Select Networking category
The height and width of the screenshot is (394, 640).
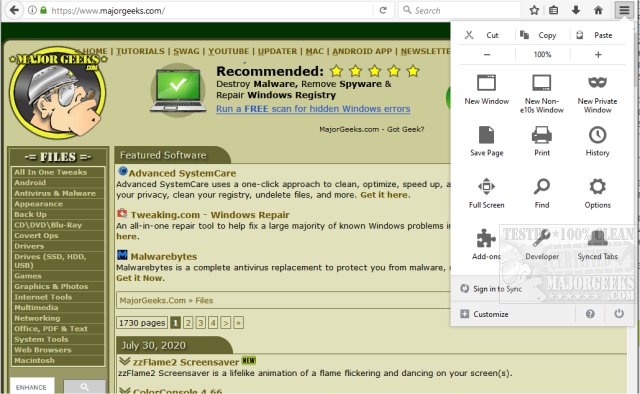point(58,318)
